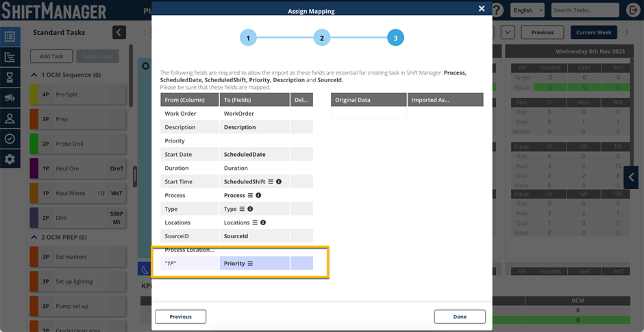
Task: Click the green swatch on Probe Drill task
Action: 34,144
